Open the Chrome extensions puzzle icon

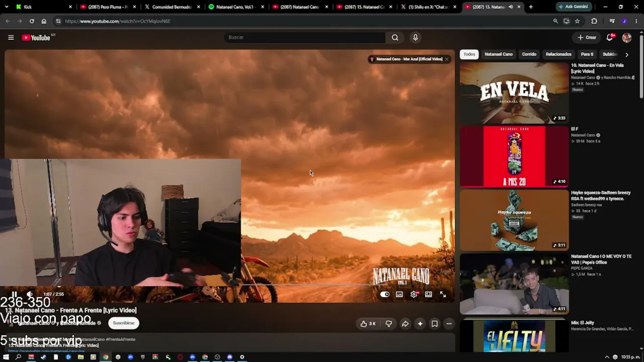594,21
